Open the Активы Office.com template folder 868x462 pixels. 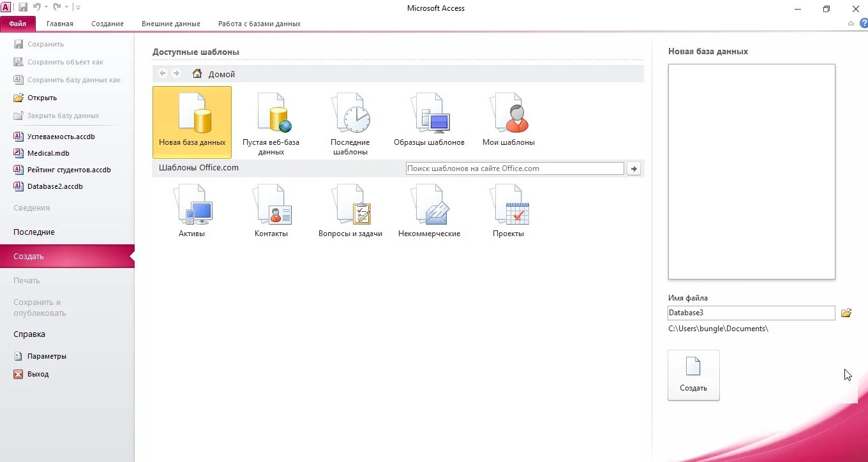click(x=192, y=211)
